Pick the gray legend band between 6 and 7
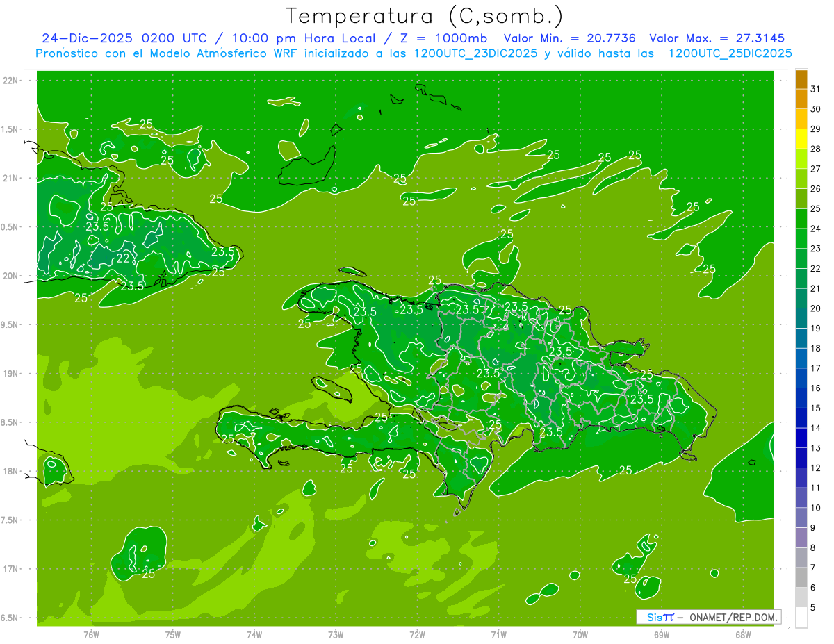This screenshot has height=644, width=834. [x=801, y=578]
